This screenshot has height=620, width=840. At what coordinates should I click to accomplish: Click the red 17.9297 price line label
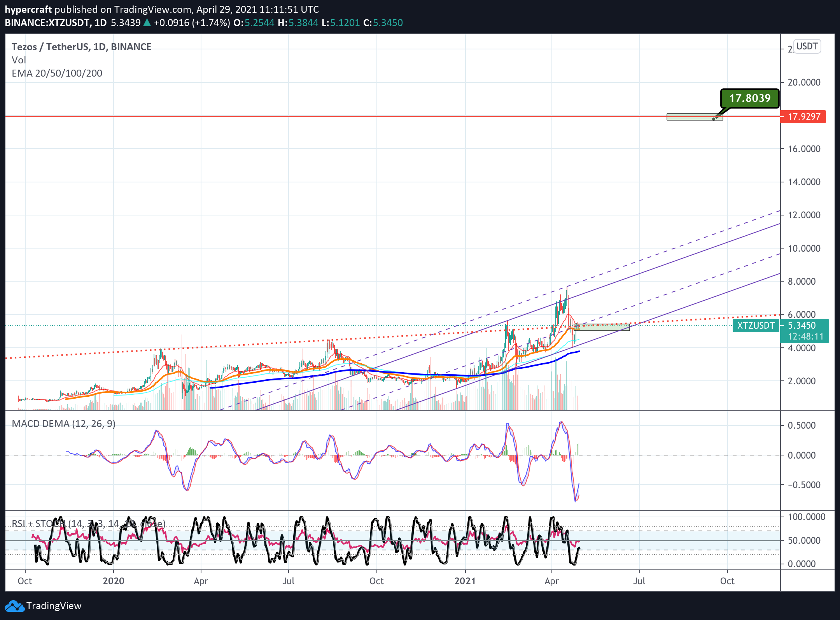pyautogui.click(x=803, y=117)
